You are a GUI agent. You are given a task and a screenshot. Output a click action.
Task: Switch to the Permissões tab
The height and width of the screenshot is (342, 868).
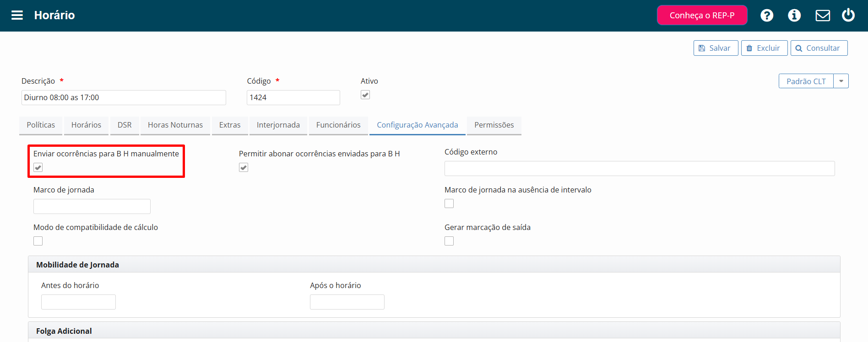click(494, 125)
